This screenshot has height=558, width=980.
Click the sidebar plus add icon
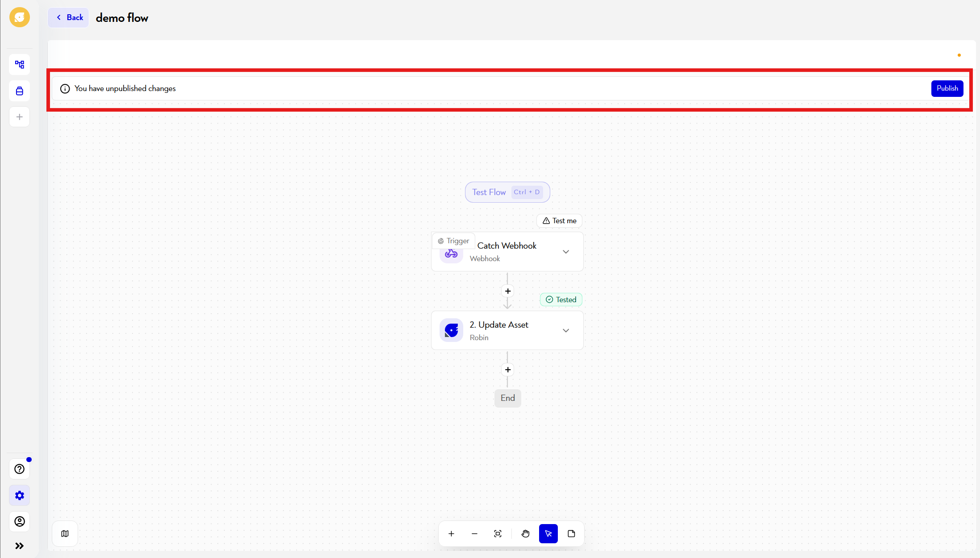point(20,117)
